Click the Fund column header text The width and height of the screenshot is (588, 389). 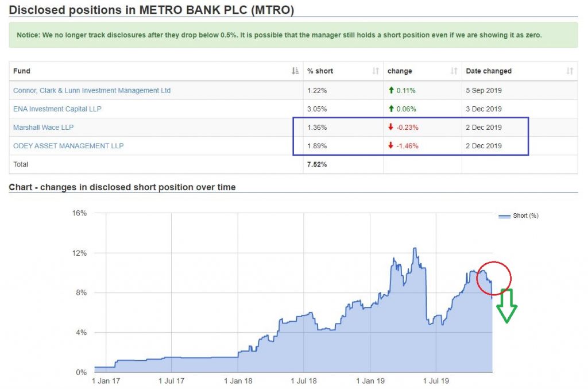point(22,71)
